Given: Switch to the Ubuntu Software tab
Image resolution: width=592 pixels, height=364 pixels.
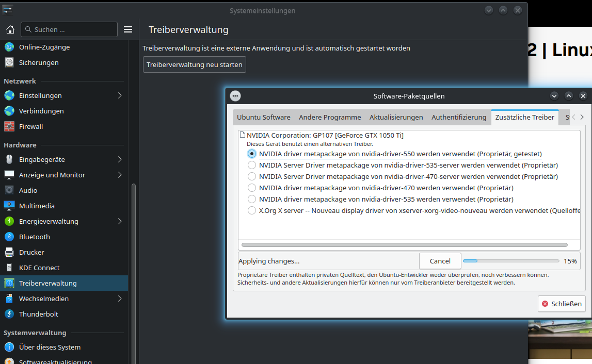Looking at the screenshot, I should click(264, 118).
